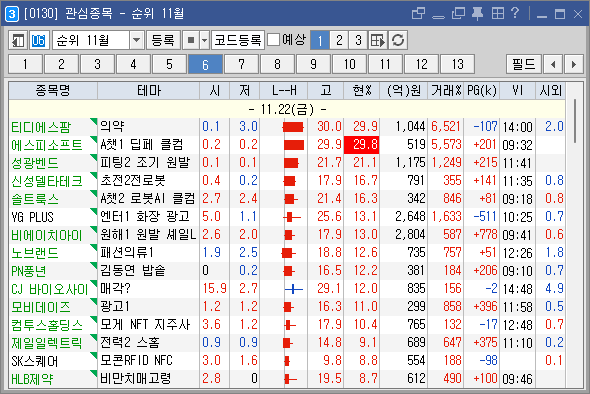
Task: Switch to watchlist tab 9
Action: coord(313,64)
